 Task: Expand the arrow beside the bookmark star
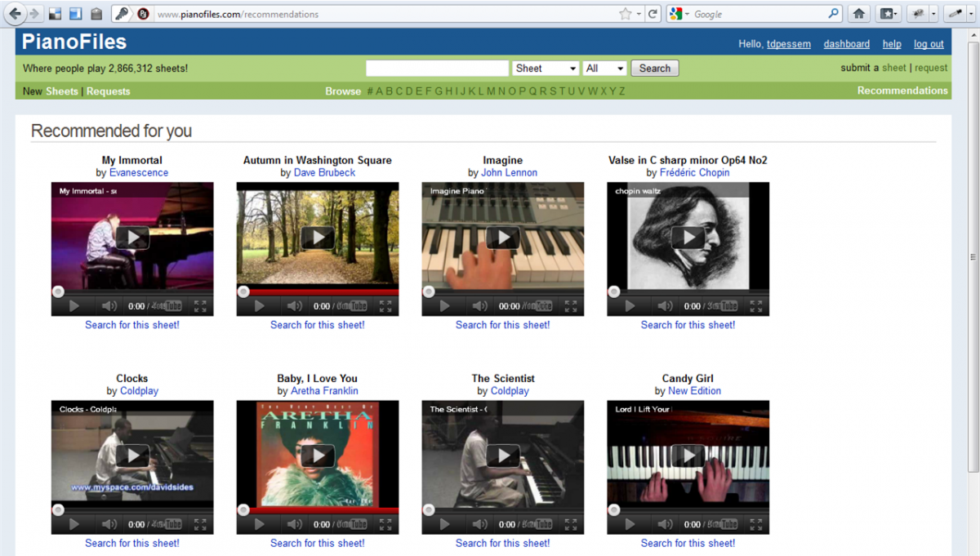pyautogui.click(x=639, y=14)
